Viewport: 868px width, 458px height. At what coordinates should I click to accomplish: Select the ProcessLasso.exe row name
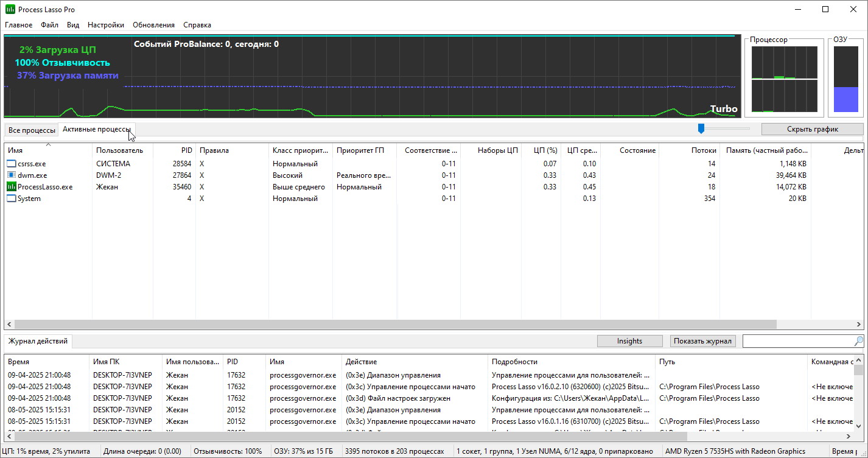coord(45,187)
